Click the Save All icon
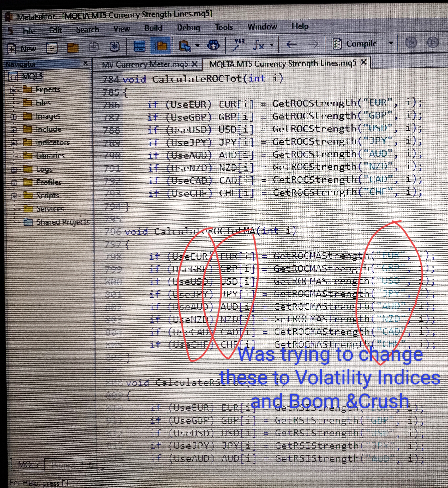Image resolution: width=448 pixels, height=488 pixels. coord(114,47)
